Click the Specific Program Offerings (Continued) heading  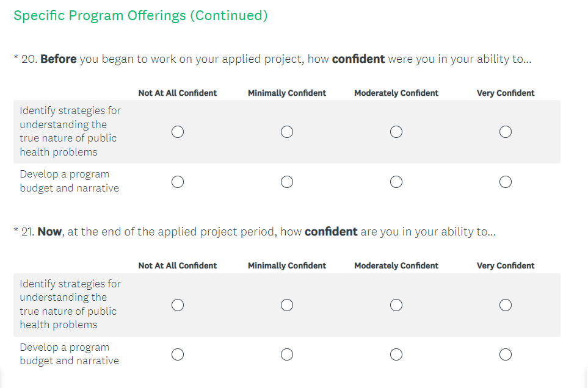[x=140, y=16]
